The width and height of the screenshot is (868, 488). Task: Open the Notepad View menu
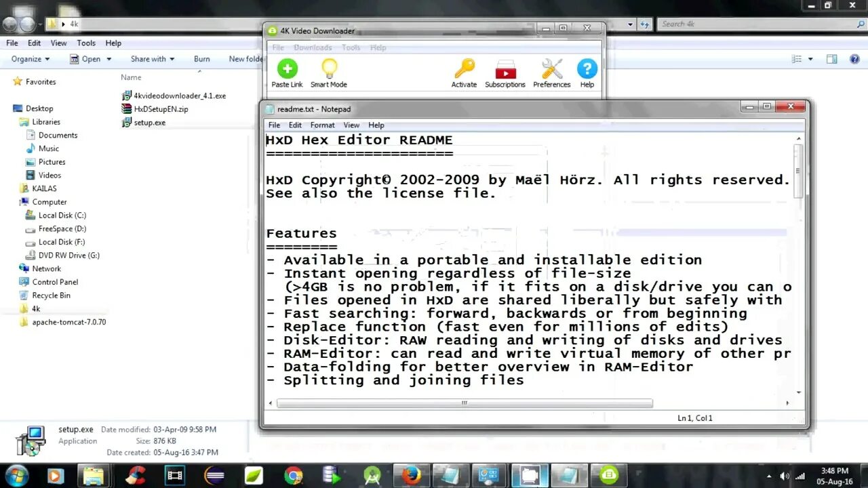tap(351, 125)
